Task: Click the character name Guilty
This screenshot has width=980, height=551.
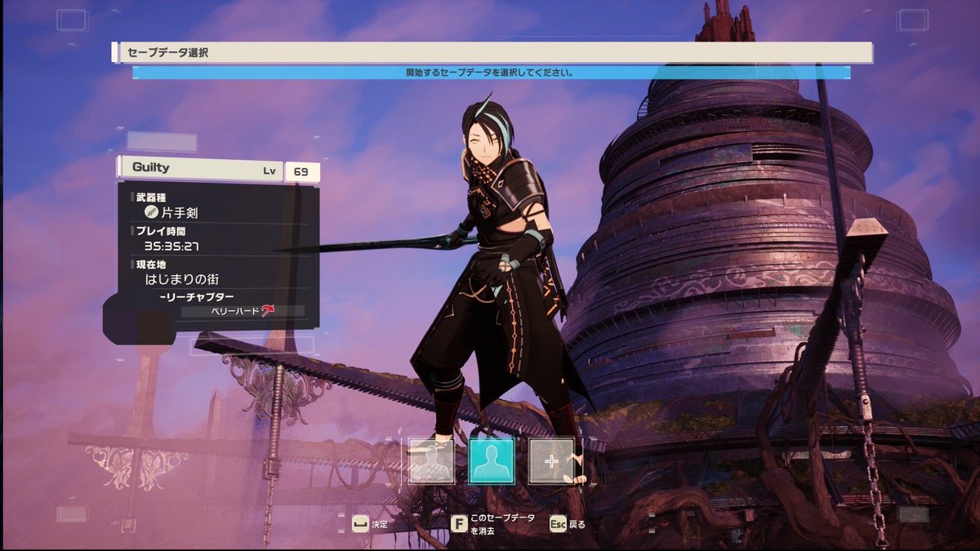Action: point(151,167)
